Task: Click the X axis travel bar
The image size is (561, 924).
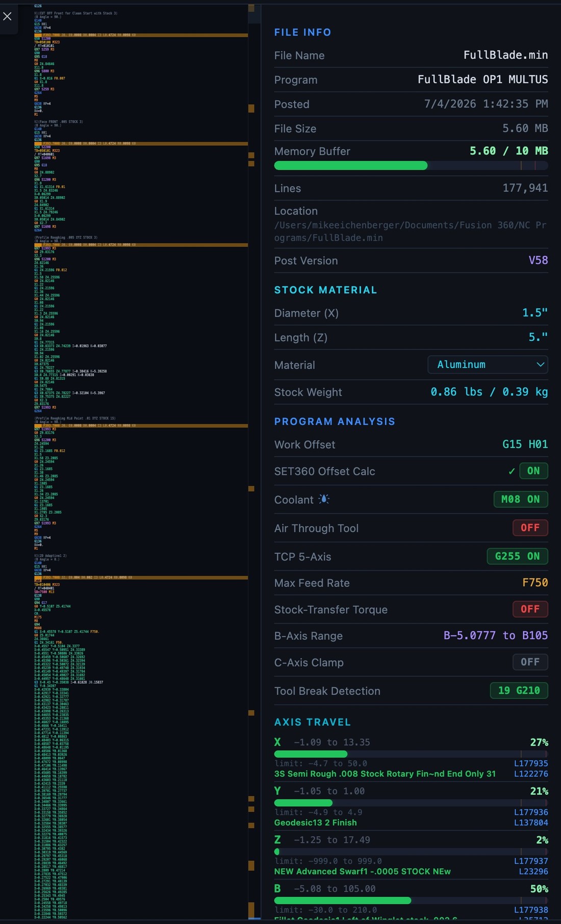Action: coord(411,754)
